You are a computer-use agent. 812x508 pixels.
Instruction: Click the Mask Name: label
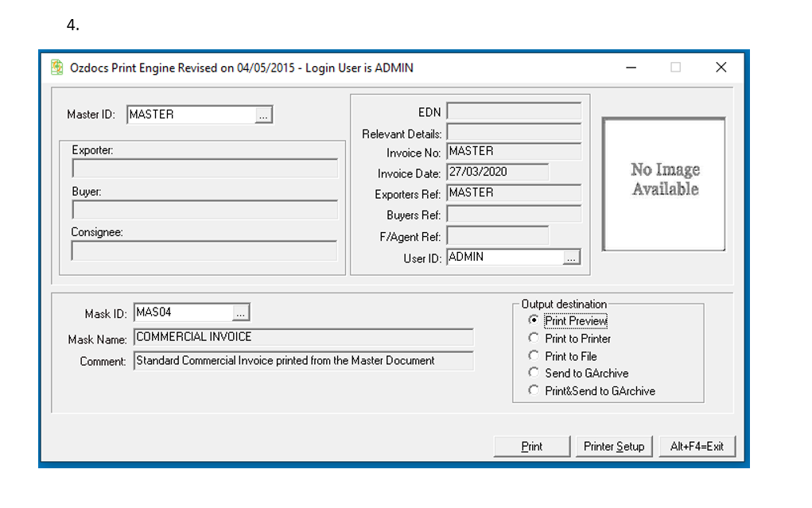pyautogui.click(x=97, y=339)
